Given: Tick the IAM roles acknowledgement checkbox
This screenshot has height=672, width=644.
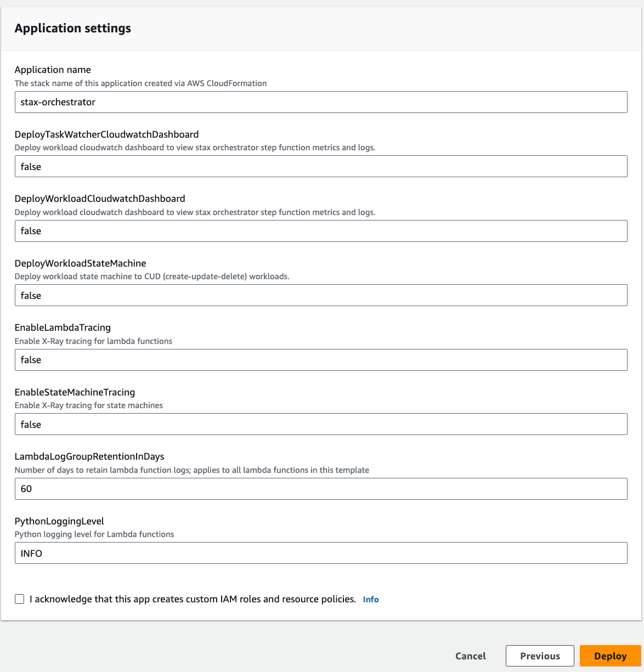Looking at the screenshot, I should [20, 599].
